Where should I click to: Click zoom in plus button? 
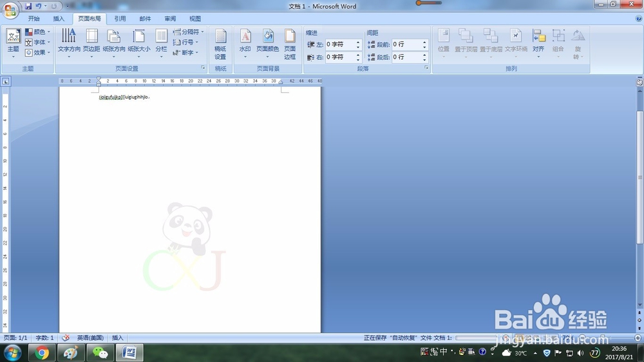(638, 338)
